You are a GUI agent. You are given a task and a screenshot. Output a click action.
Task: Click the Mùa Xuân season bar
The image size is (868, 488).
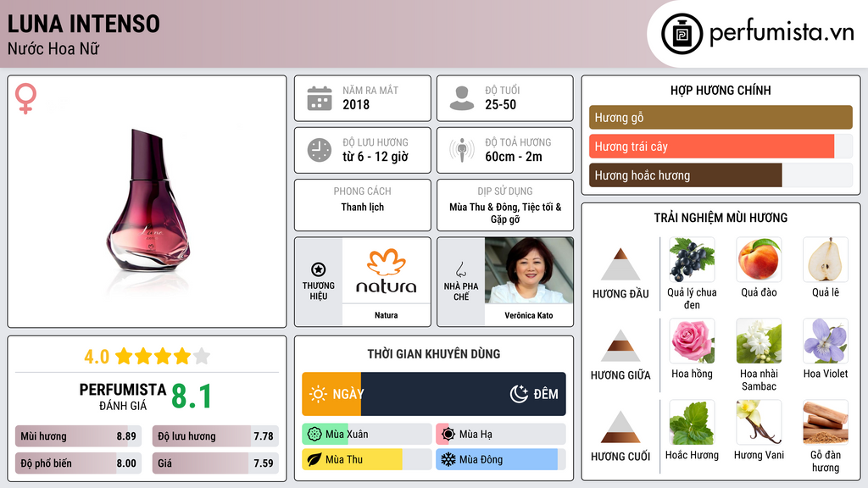366,435
